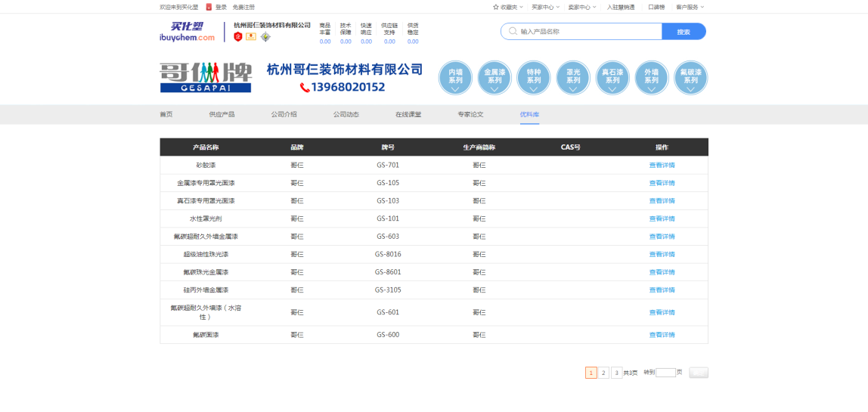Click the CAS号 column header
The image size is (868, 412).
(570, 147)
